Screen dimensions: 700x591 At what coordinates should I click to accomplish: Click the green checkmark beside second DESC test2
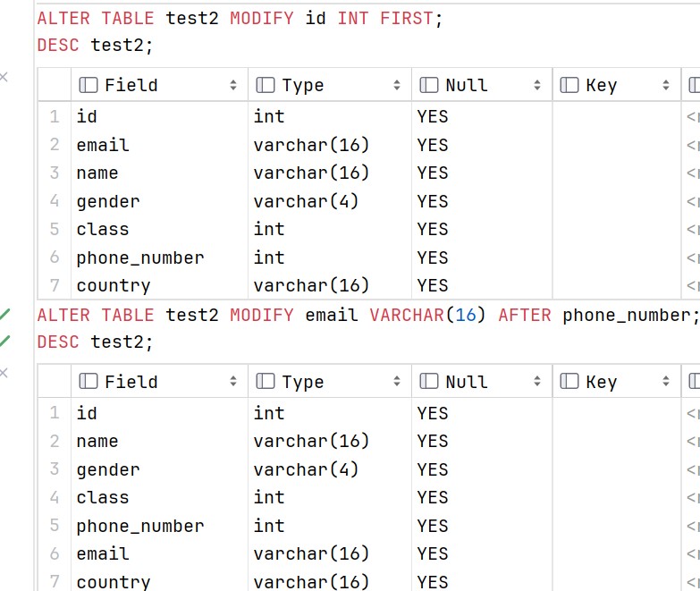(4, 341)
